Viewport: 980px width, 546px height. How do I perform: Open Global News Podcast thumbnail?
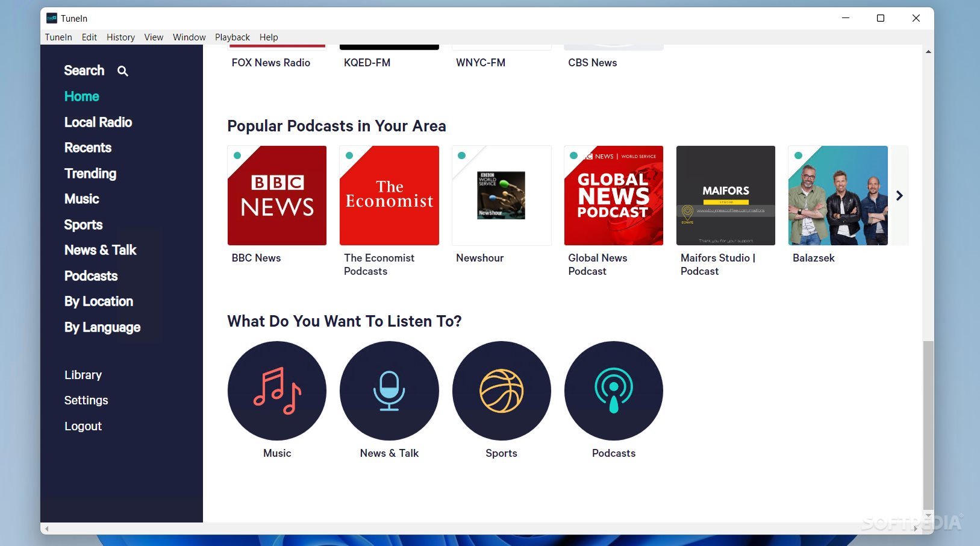pyautogui.click(x=614, y=195)
